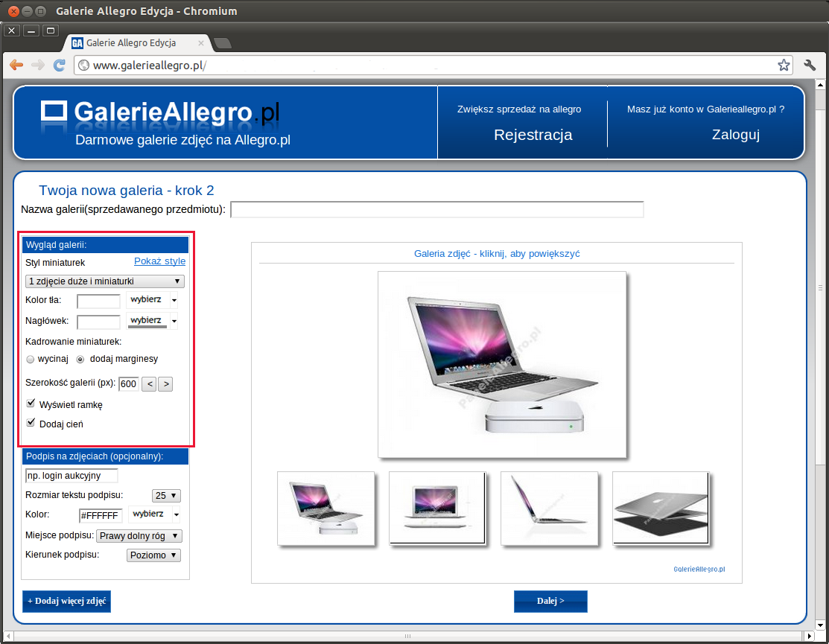Toggle the Wyświetl ramkę checkbox
829x644 pixels.
click(31, 404)
